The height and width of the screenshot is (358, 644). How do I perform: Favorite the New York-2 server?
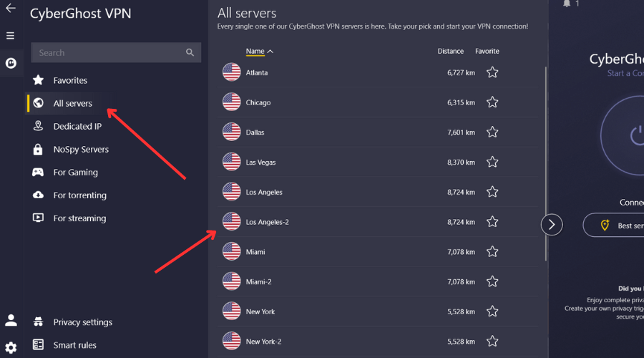[x=492, y=341]
